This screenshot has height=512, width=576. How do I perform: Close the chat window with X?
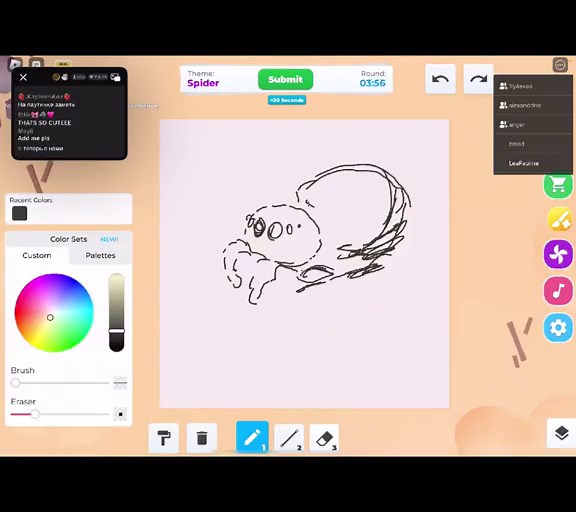tap(23, 77)
